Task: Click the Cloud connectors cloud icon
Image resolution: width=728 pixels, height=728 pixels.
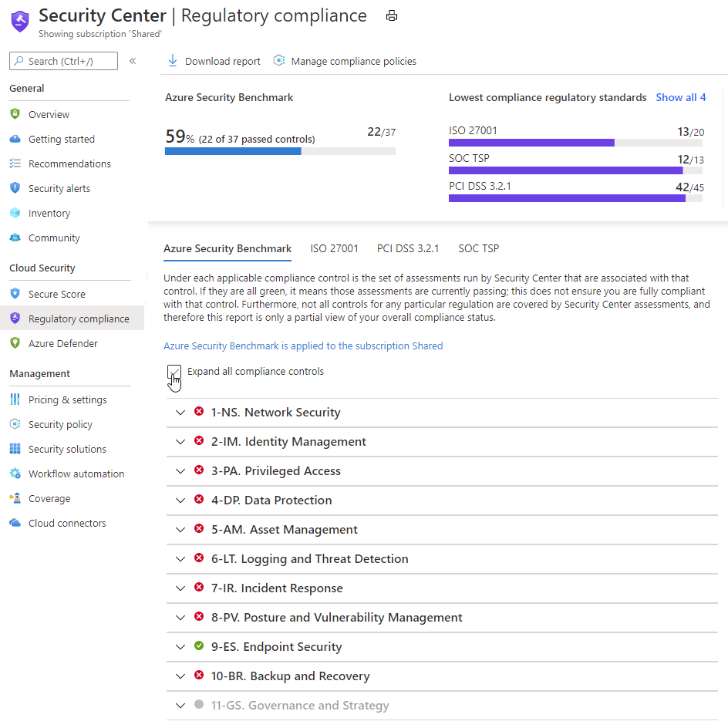Action: point(15,523)
